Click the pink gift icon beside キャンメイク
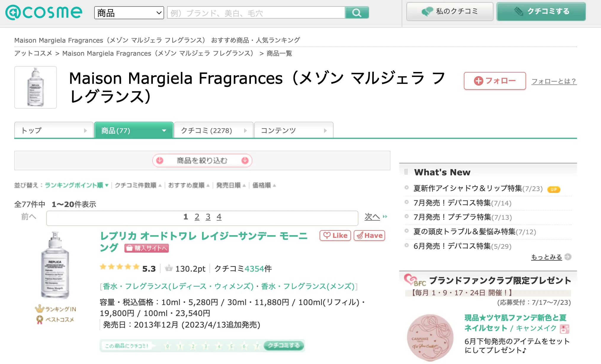 tap(565, 329)
